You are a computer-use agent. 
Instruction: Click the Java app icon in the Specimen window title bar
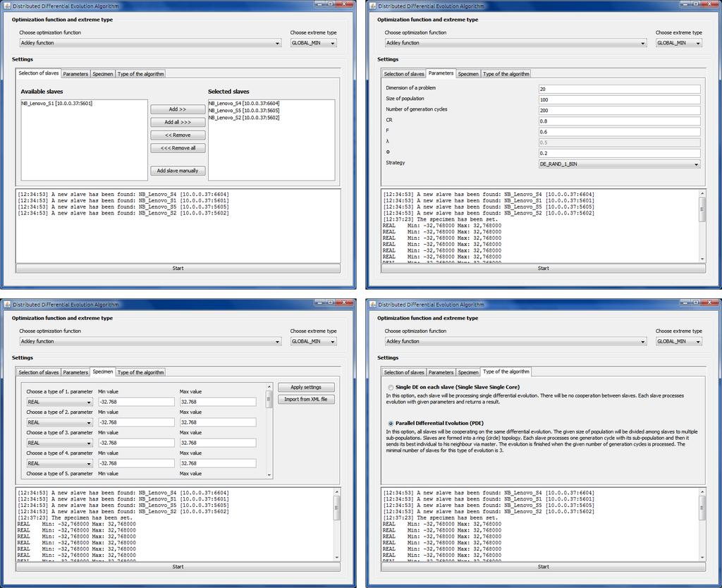click(7, 305)
